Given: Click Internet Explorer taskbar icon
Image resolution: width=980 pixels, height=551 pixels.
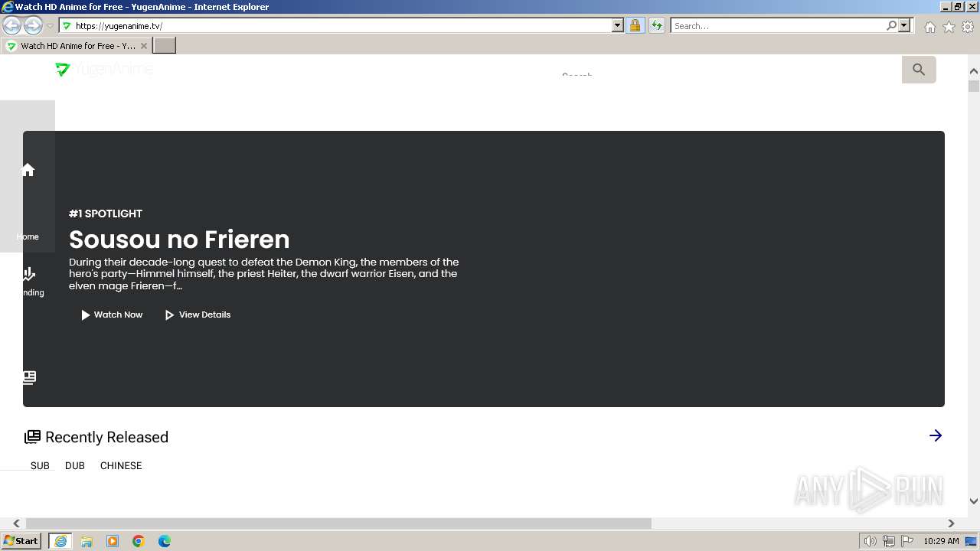Looking at the screenshot, I should click(60, 541).
